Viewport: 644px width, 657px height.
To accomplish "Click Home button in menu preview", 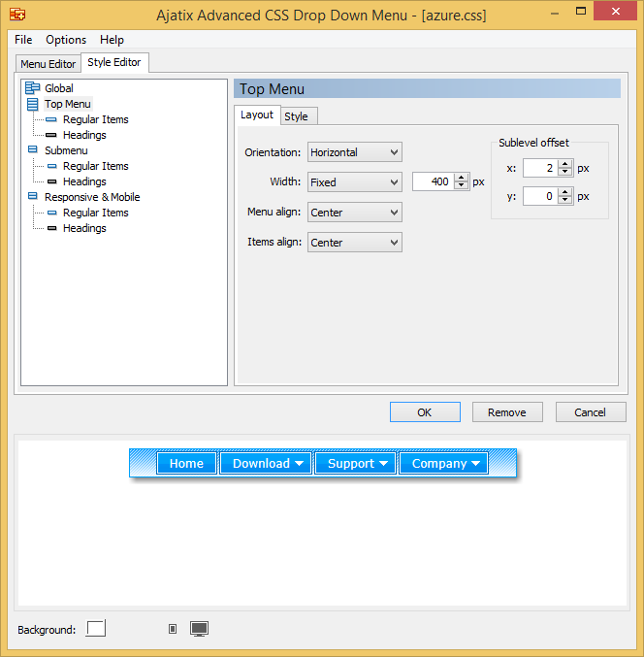I will pos(186,463).
